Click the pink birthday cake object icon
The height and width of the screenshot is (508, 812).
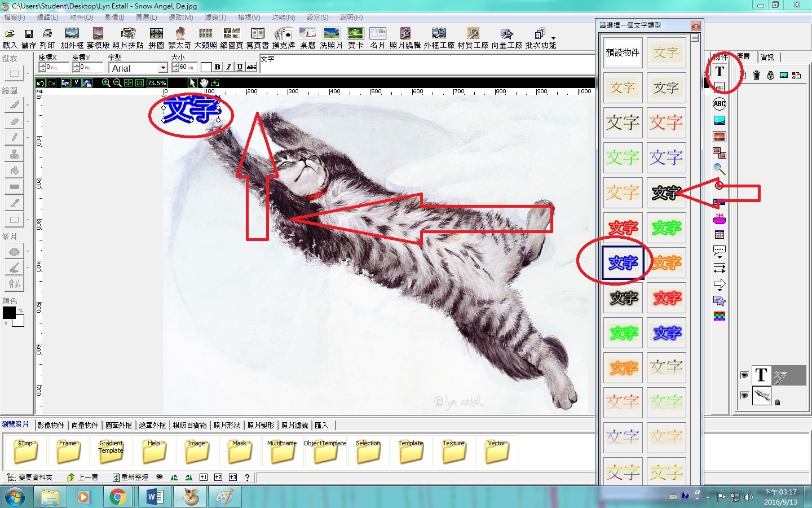pyautogui.click(x=720, y=218)
